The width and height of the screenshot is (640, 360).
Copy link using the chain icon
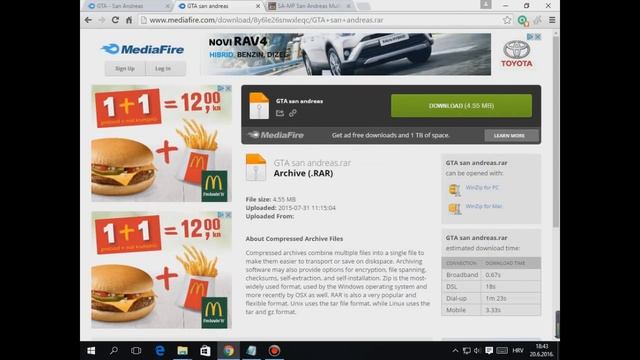293,113
